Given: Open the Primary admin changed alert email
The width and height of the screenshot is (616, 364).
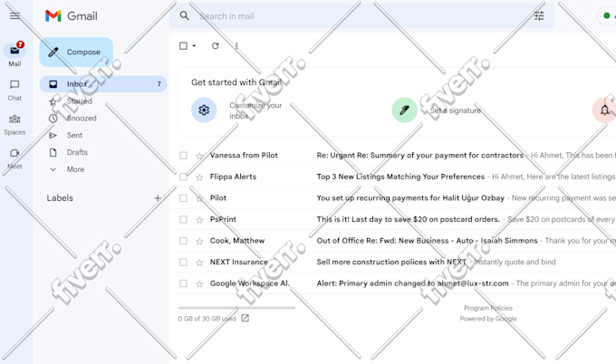Looking at the screenshot, I should 393,283.
